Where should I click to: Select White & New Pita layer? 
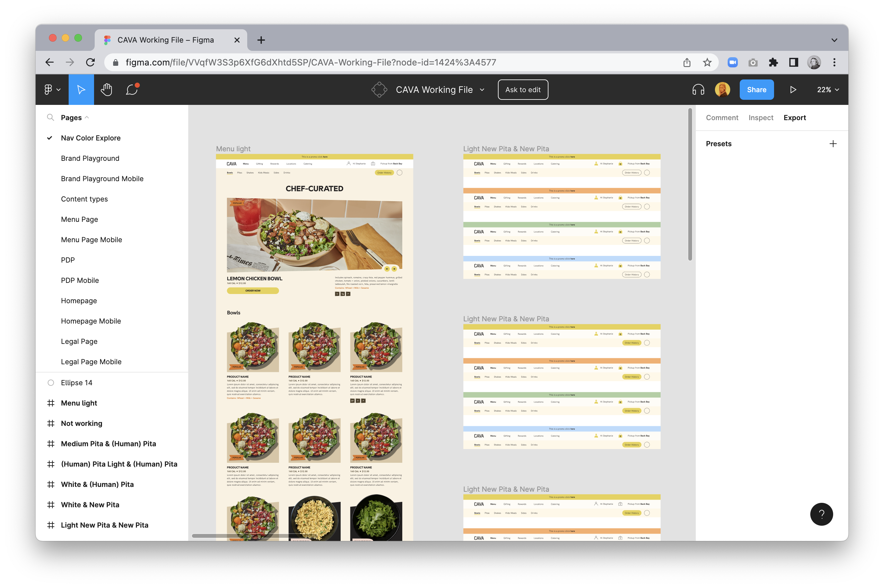click(112, 504)
